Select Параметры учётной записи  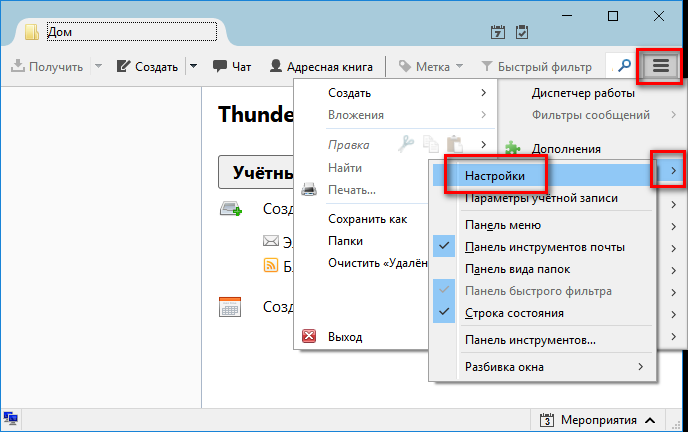541,198
